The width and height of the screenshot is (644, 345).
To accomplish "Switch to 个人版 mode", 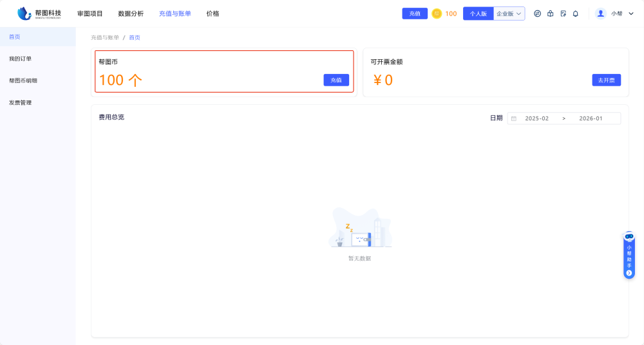I will coord(478,14).
